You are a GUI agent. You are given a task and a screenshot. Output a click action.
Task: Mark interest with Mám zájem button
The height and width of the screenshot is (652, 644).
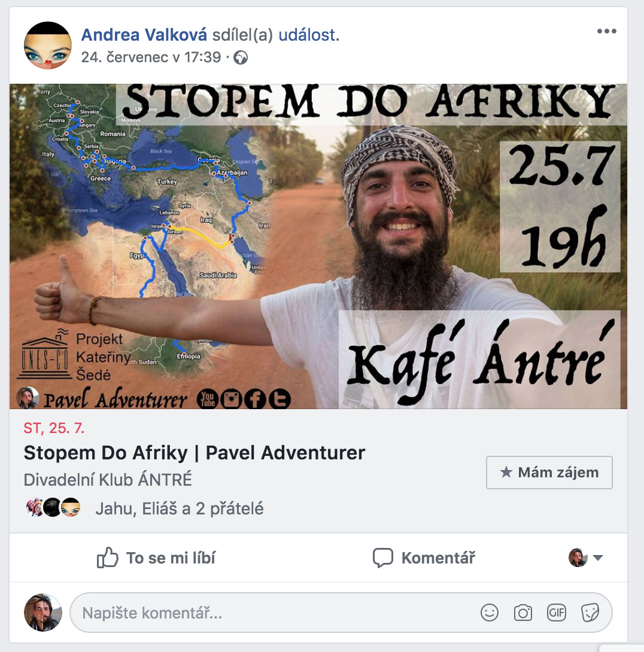(549, 473)
